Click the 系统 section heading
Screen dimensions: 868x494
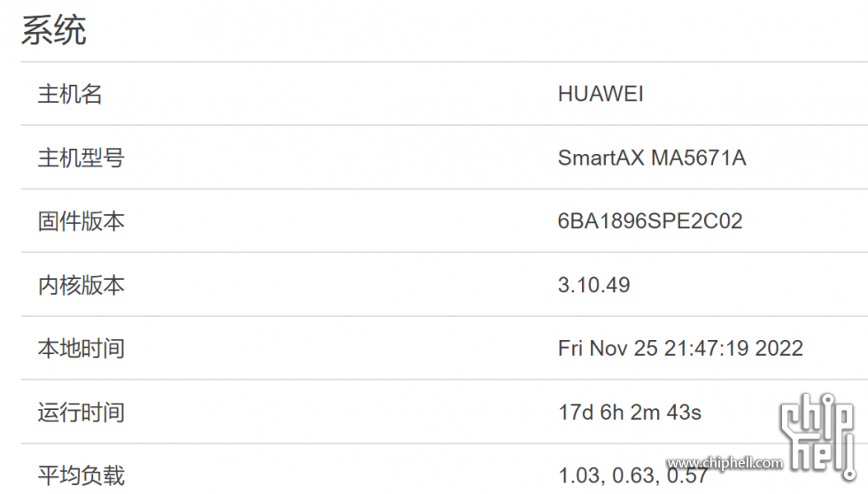54,30
